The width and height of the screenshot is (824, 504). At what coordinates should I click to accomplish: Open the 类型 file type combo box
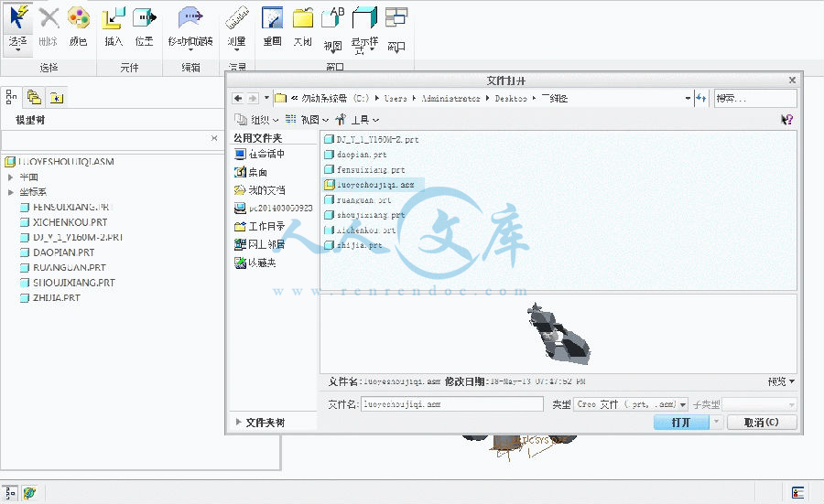pos(630,404)
